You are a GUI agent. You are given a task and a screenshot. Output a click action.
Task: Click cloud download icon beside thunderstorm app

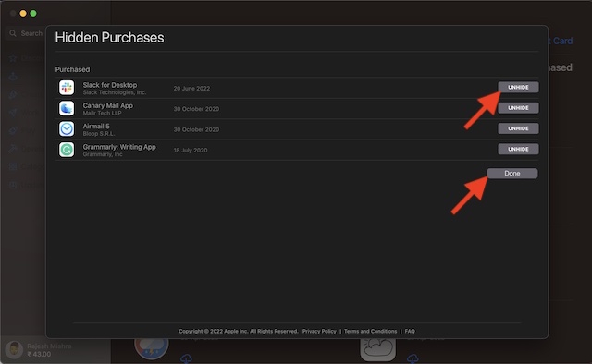186,358
